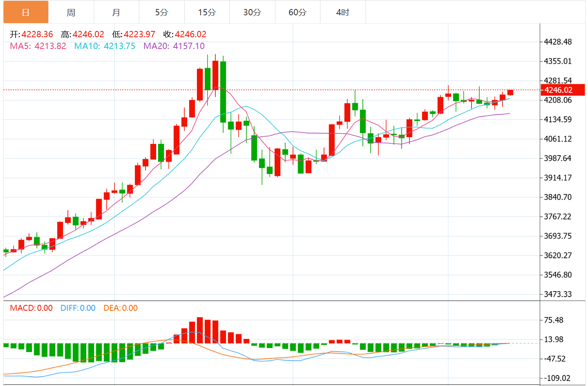Switch to the 月 monthly tab
Screen dimensions: 588x386
pyautogui.click(x=116, y=12)
